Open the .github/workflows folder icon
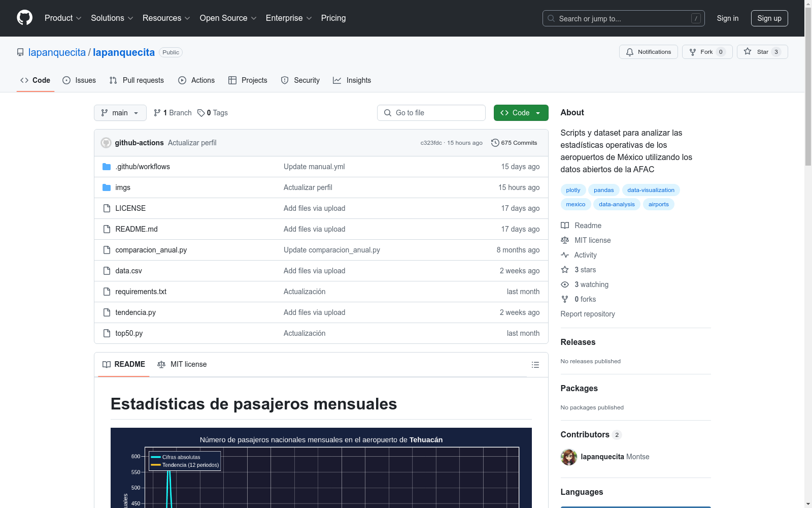 click(107, 167)
